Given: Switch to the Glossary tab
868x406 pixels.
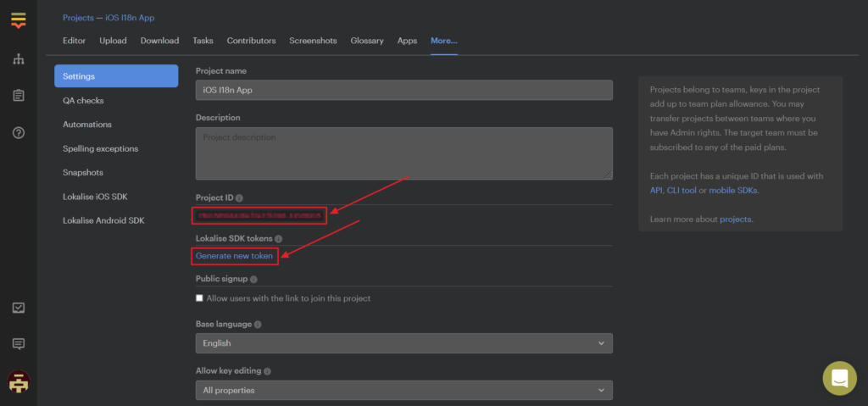Looking at the screenshot, I should [x=367, y=41].
